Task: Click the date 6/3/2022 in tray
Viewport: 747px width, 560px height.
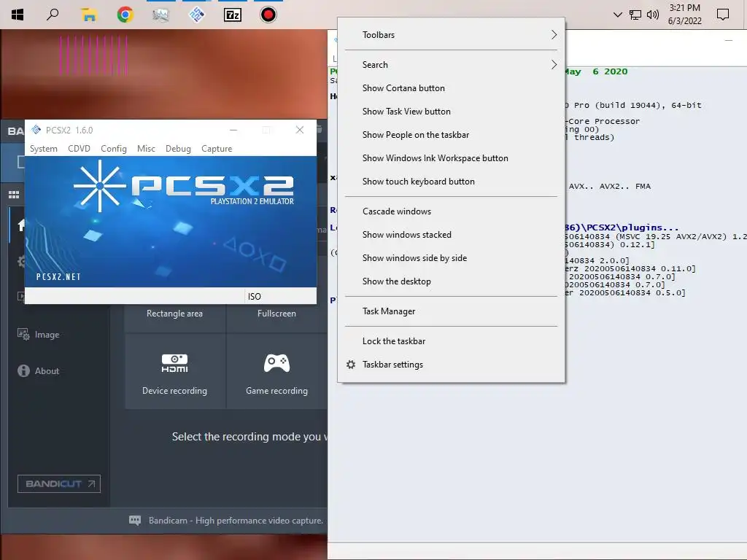Action: click(x=684, y=21)
